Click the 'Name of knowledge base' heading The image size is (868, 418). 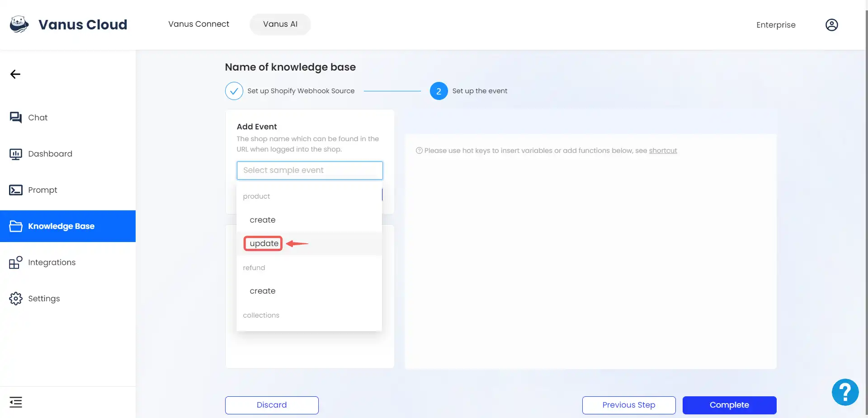coord(290,67)
